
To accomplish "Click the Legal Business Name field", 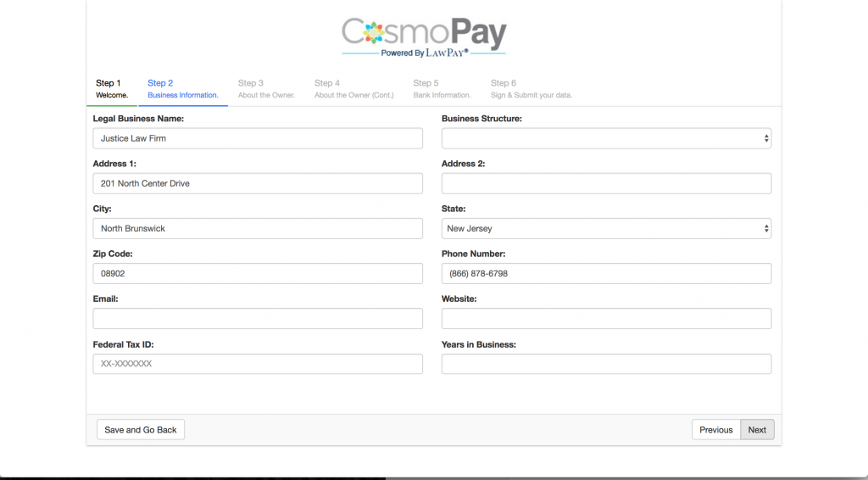I will click(258, 138).
